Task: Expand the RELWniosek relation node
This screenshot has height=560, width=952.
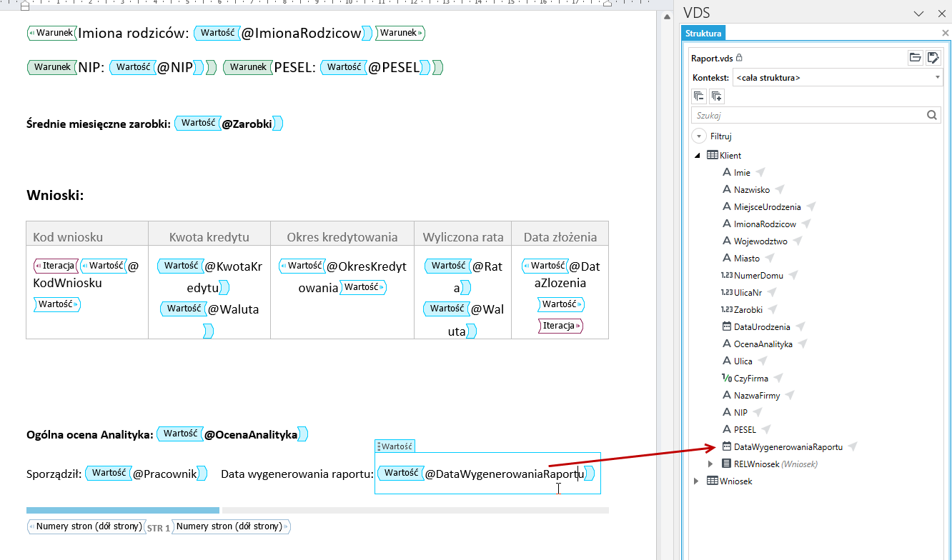Action: point(710,464)
